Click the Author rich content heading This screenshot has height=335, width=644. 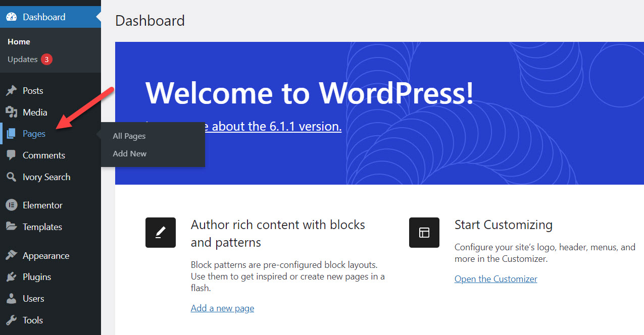tap(278, 234)
